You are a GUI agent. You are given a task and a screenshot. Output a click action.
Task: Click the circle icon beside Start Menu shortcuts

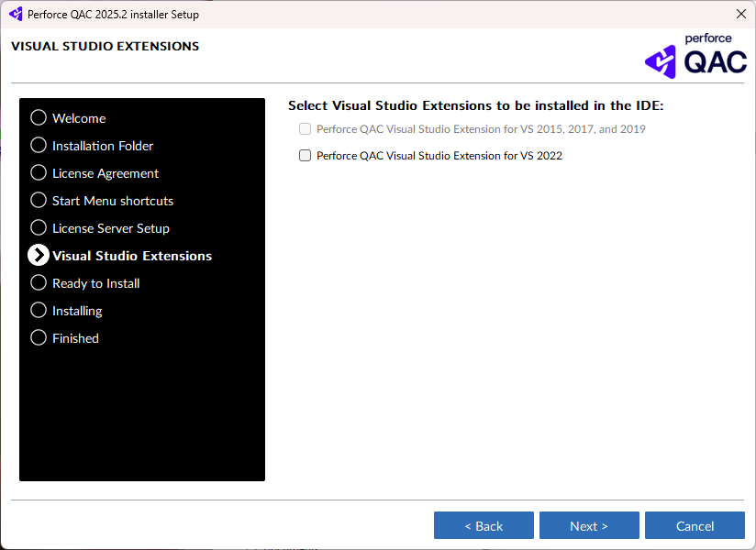pos(39,200)
